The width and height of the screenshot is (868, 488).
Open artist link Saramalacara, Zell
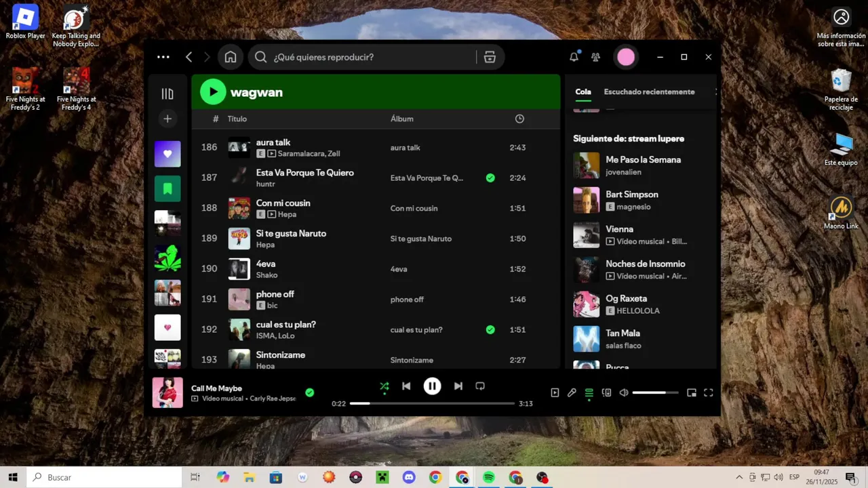(x=309, y=154)
